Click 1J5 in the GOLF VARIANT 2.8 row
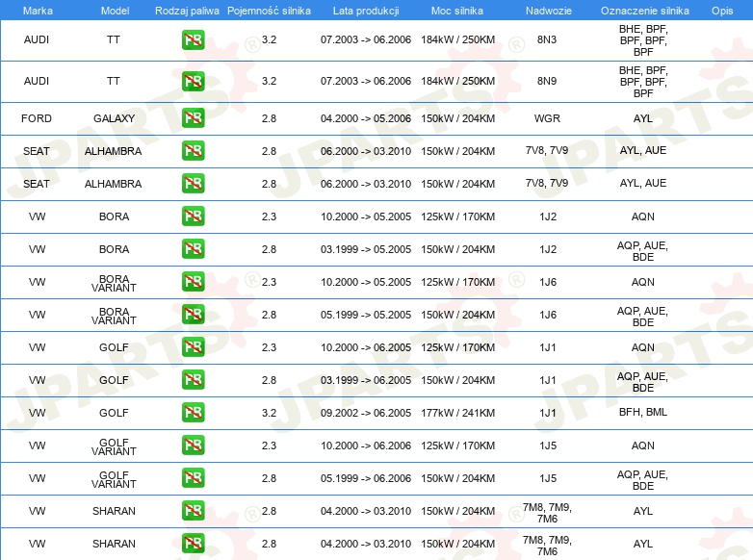 [548, 478]
